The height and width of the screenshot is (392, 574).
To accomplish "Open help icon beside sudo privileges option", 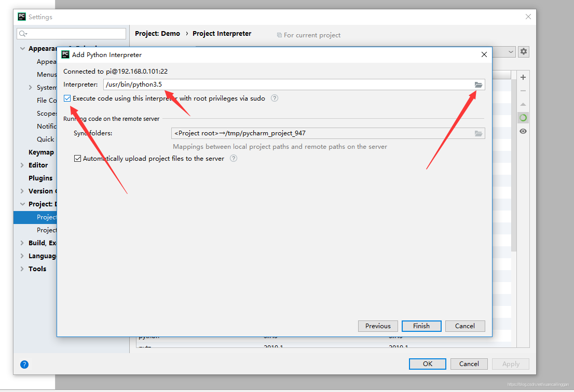I will pyautogui.click(x=275, y=98).
